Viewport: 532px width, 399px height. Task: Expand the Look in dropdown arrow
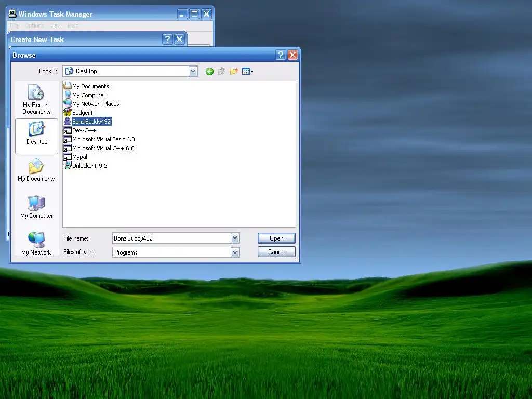pos(193,71)
